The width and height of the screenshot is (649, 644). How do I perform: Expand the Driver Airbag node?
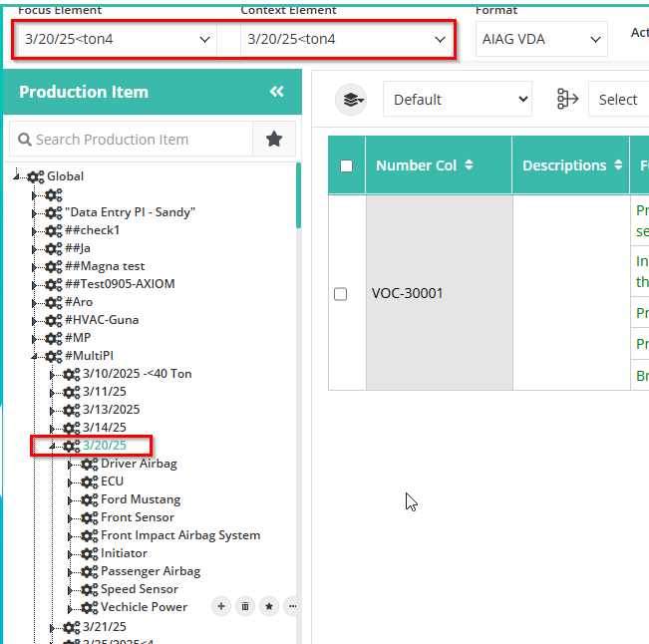point(70,465)
